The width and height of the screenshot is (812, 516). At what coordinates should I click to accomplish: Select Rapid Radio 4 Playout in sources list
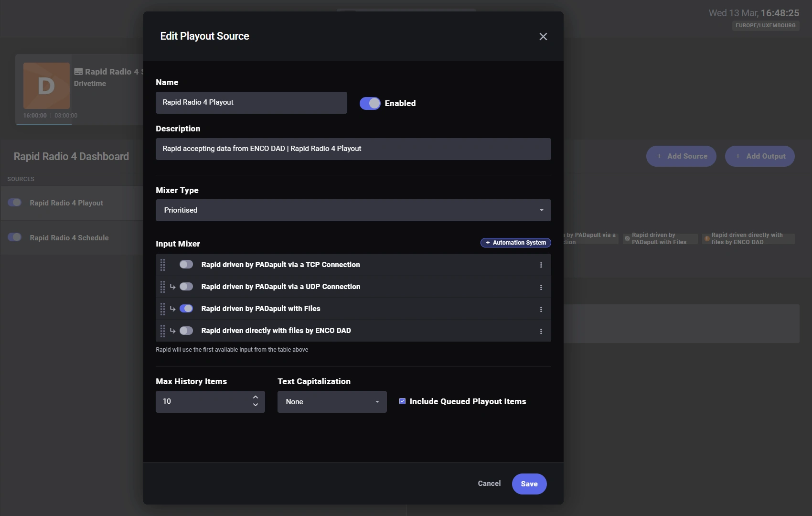(66, 203)
